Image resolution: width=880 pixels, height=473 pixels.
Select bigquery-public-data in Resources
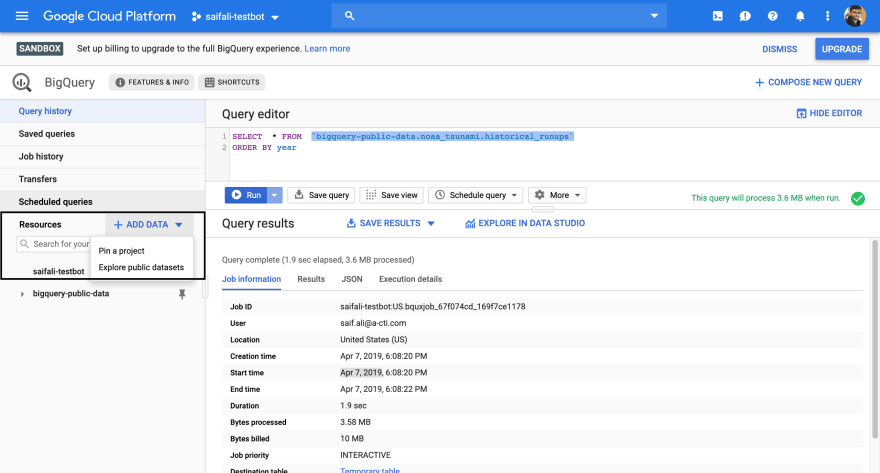[71, 293]
